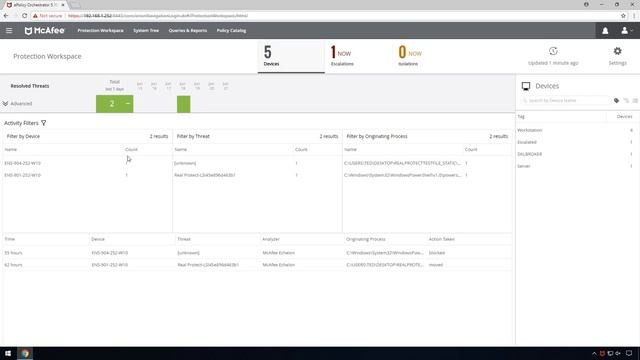640x360 pixels.
Task: Open the Windows Start menu
Action: pos(8,353)
